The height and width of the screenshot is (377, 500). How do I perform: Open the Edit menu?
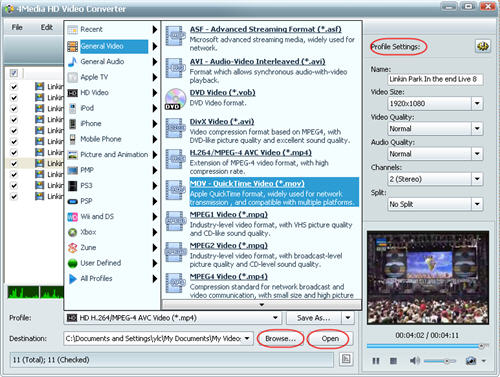coord(47,27)
